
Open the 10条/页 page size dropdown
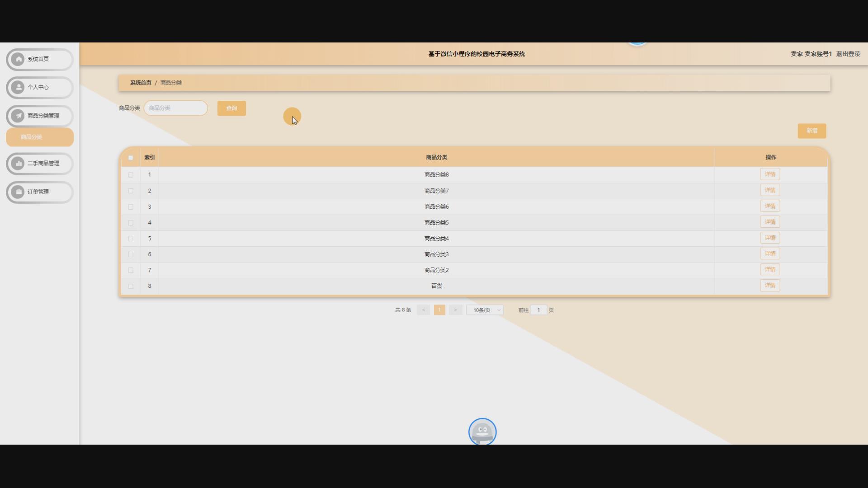(x=485, y=310)
